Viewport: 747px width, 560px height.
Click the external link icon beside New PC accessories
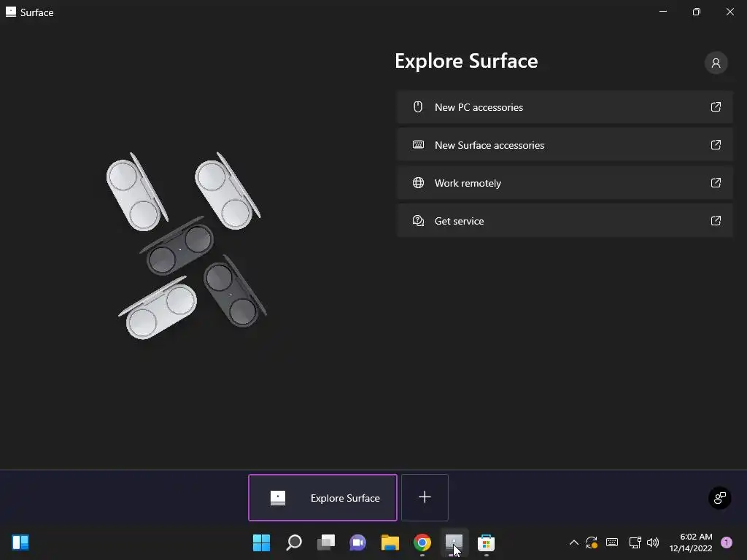716,106
